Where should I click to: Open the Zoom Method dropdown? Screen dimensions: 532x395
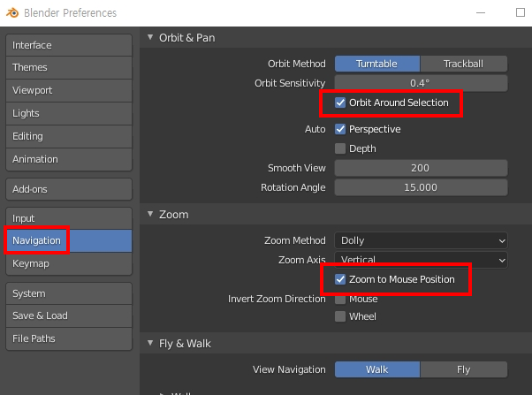[421, 240]
